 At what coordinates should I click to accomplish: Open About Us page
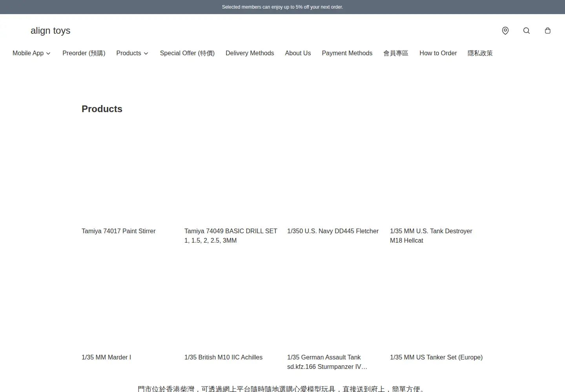298,53
